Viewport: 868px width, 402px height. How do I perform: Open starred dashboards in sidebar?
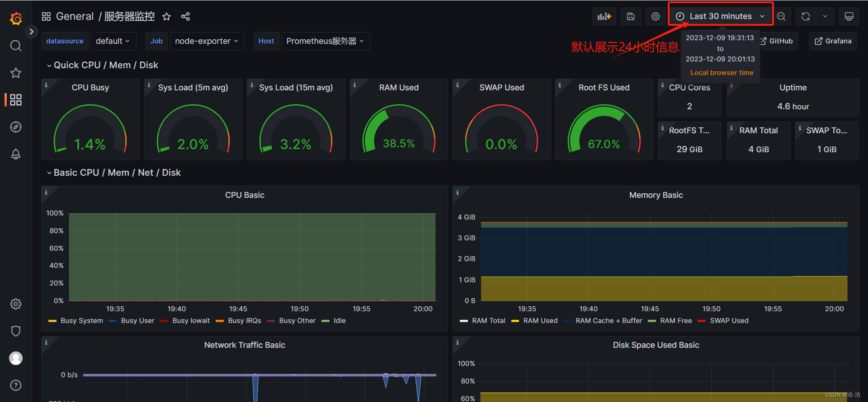(16, 73)
